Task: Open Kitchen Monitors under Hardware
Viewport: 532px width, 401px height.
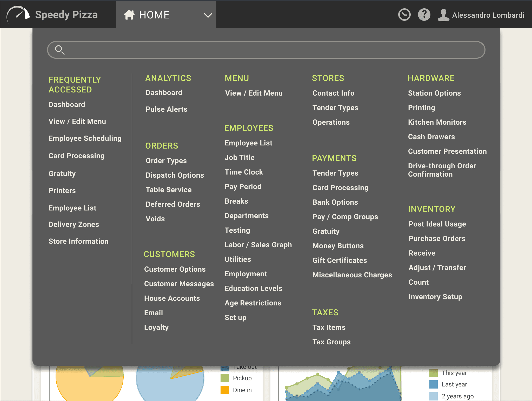Action: [x=437, y=122]
